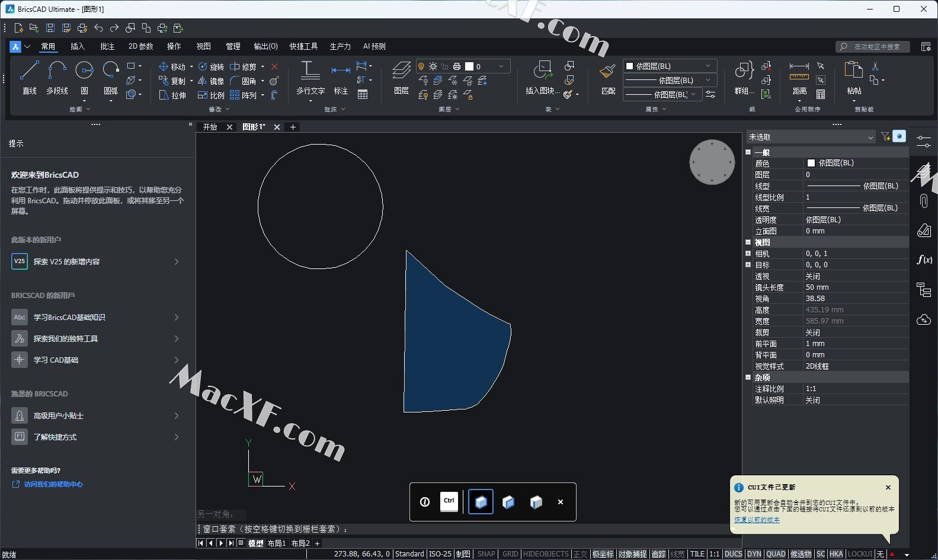The width and height of the screenshot is (938, 560).
Task: Switch to the 开始 document tab
Action: [x=210, y=127]
